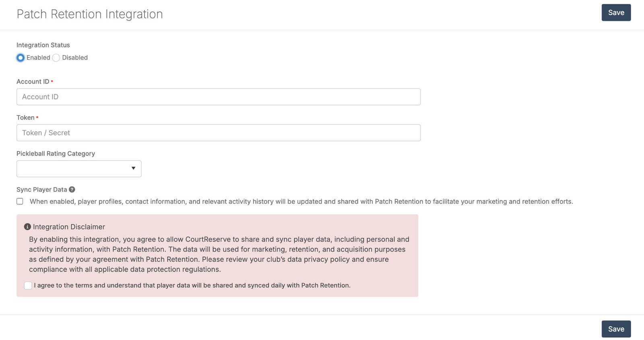This screenshot has width=644, height=340.
Task: Click the Patch Retention Integration page title
Action: coord(89,14)
